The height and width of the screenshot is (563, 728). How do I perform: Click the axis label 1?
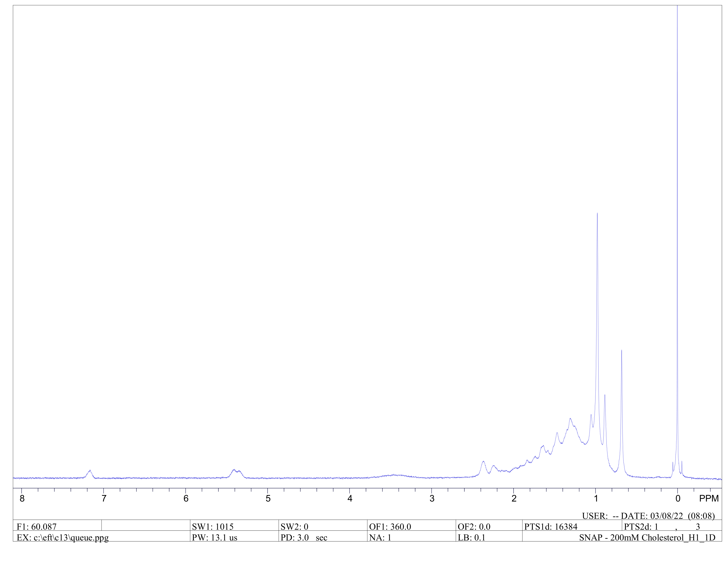tap(596, 498)
